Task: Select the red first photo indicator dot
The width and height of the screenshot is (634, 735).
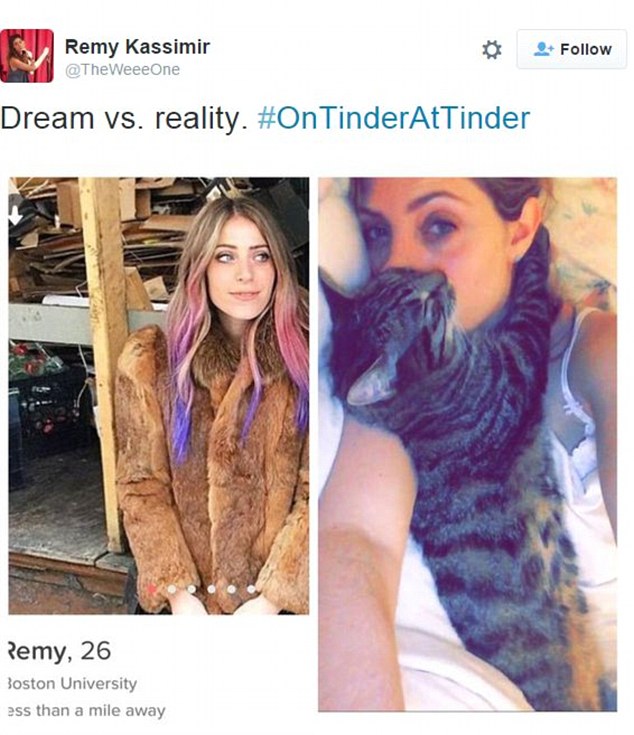Action: coord(152,589)
